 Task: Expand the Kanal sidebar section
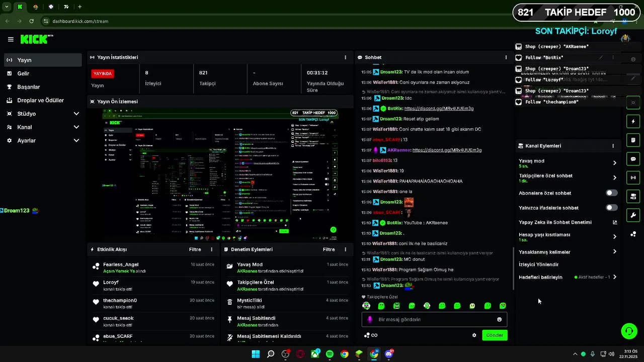point(76,127)
